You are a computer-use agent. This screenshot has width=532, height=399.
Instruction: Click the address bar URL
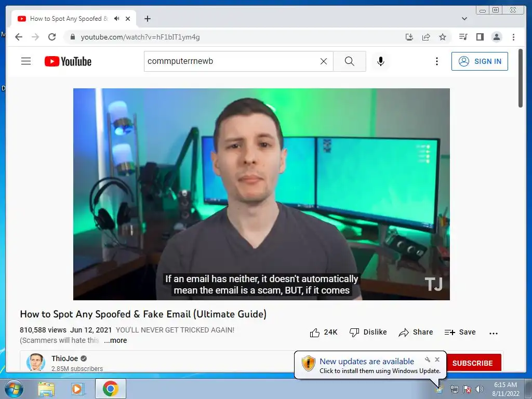140,37
